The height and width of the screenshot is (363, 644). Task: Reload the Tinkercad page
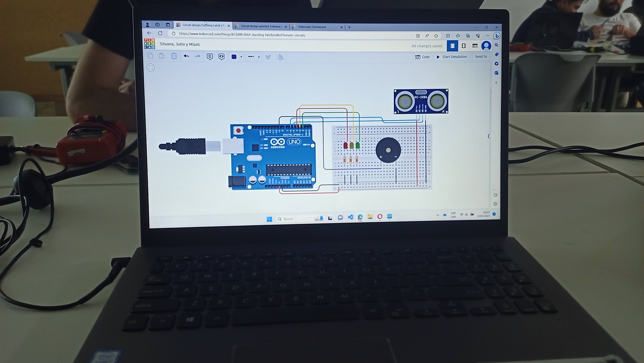[160, 33]
